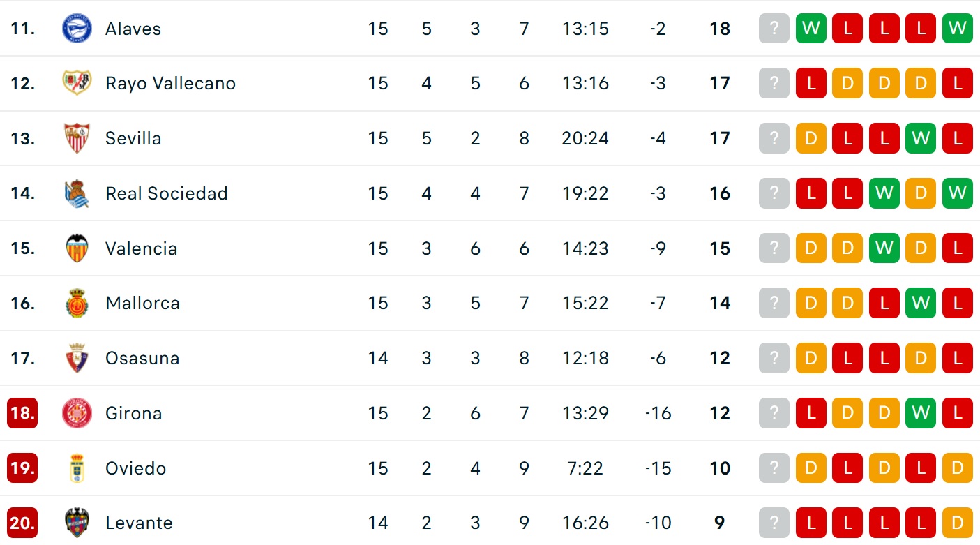
Task: Click the Mallorca club crest
Action: tap(77, 303)
